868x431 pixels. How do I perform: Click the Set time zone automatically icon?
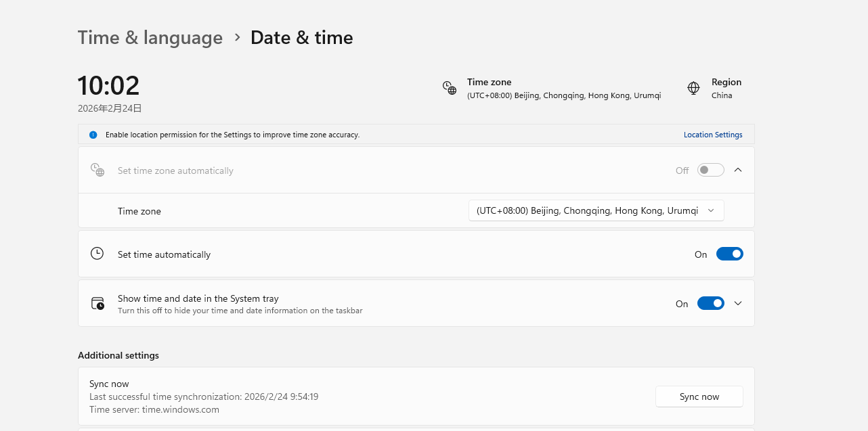click(x=97, y=170)
